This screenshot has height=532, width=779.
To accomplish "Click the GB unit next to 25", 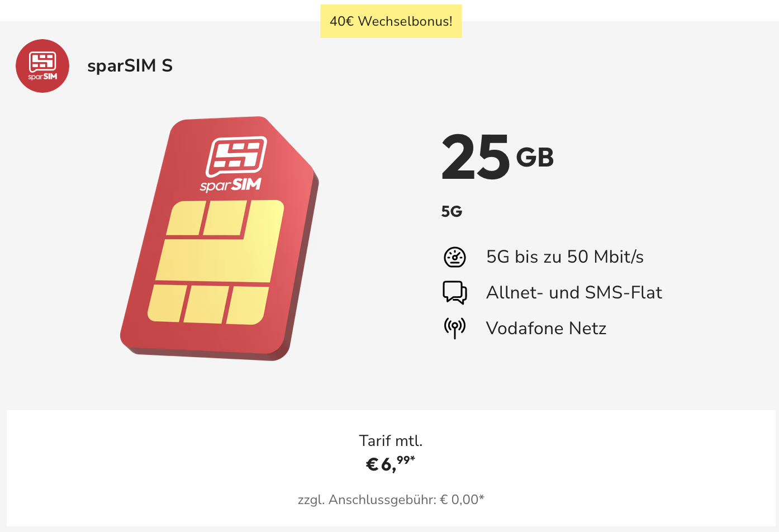I will [x=535, y=158].
